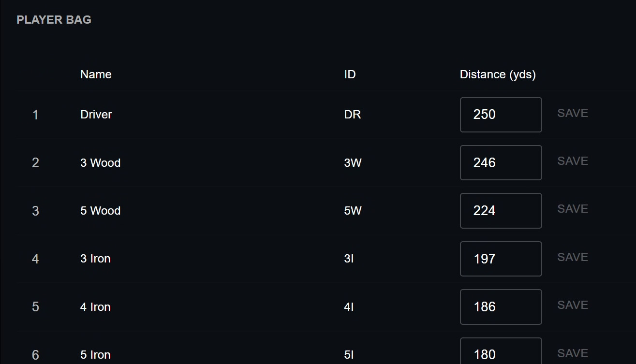Focus the 5 Wood distance box

coord(501,211)
